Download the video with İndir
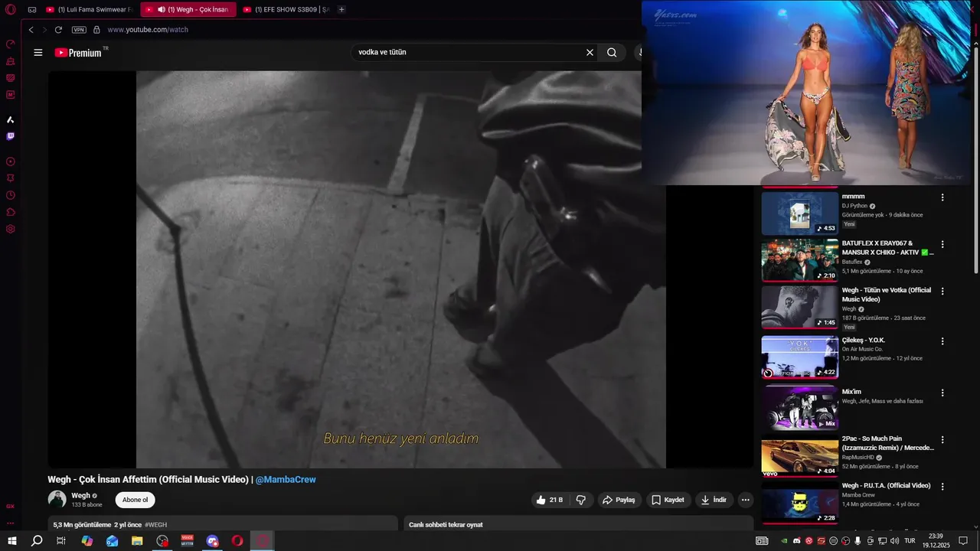 click(x=714, y=500)
